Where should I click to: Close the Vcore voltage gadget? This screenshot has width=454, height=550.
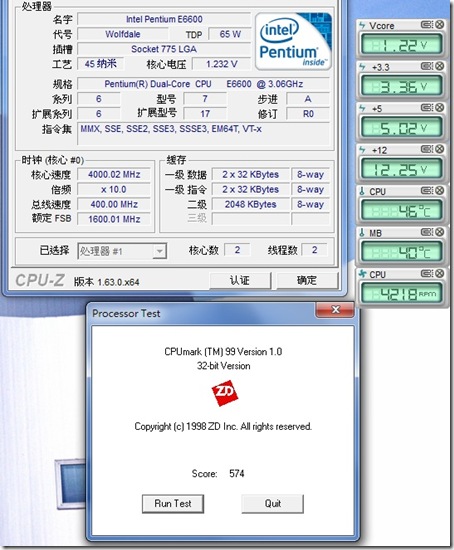(440, 25)
